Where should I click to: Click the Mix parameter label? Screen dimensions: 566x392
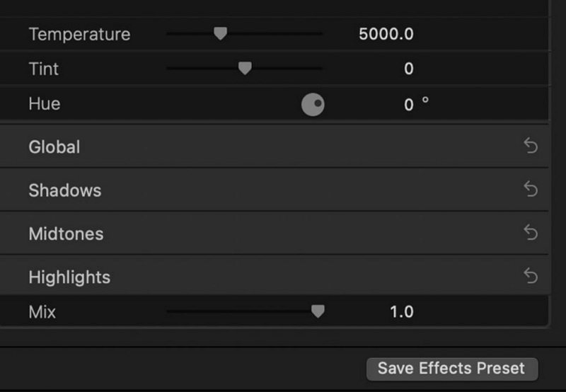coord(42,311)
